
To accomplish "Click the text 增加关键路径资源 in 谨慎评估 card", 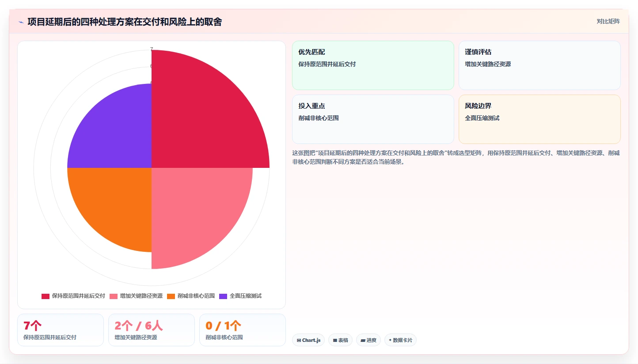I will [488, 64].
